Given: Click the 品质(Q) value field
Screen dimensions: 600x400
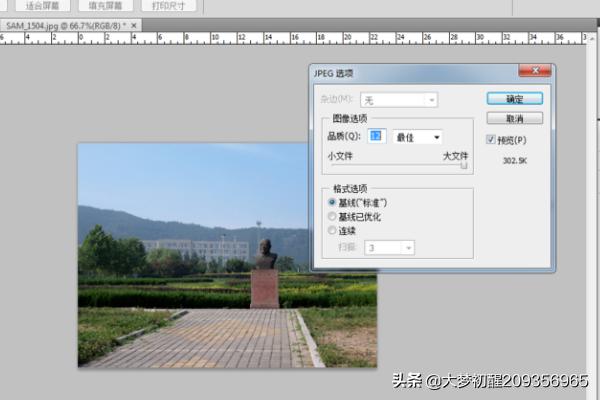Looking at the screenshot, I should [x=376, y=137].
